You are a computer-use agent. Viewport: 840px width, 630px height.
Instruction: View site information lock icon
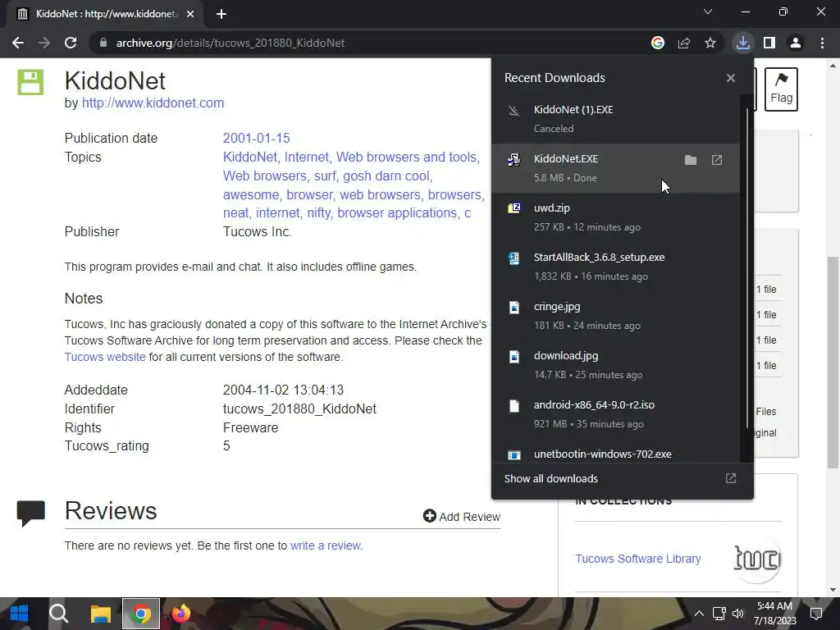103,43
